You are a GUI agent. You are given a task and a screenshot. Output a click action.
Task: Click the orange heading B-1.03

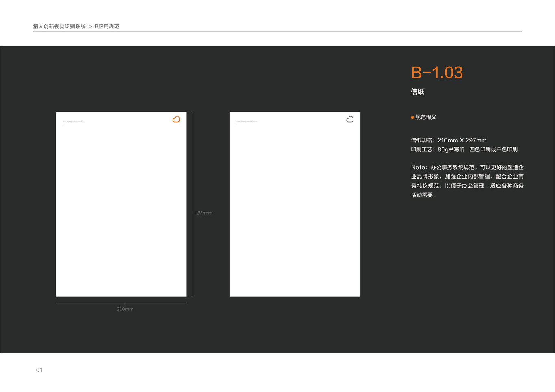(437, 73)
